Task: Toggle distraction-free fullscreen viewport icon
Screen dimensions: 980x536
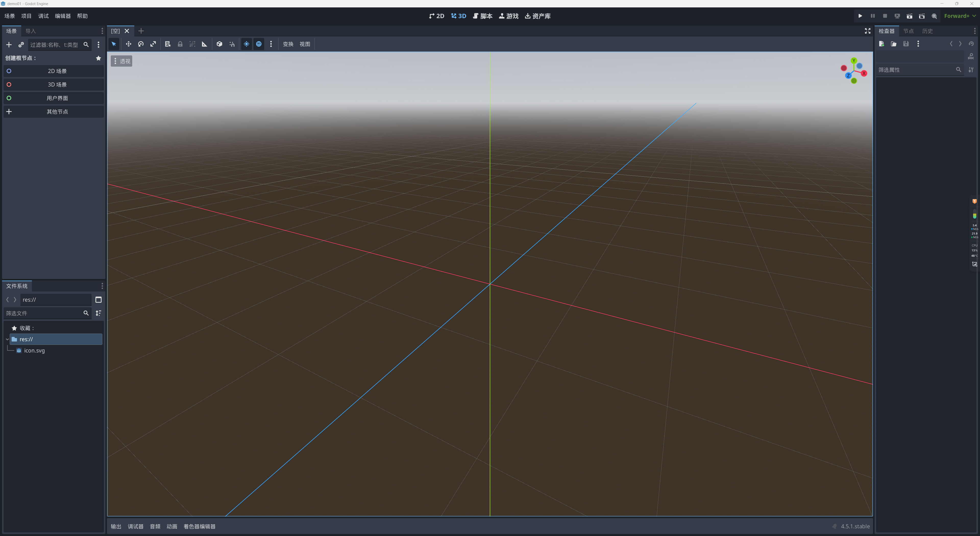Action: click(867, 31)
